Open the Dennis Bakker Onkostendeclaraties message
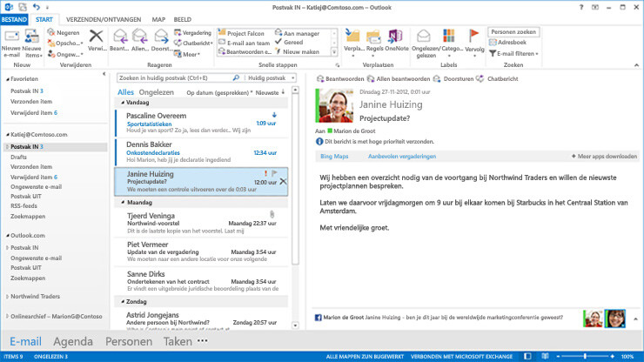Viewport: 644px width, 362px height. pyautogui.click(x=202, y=152)
